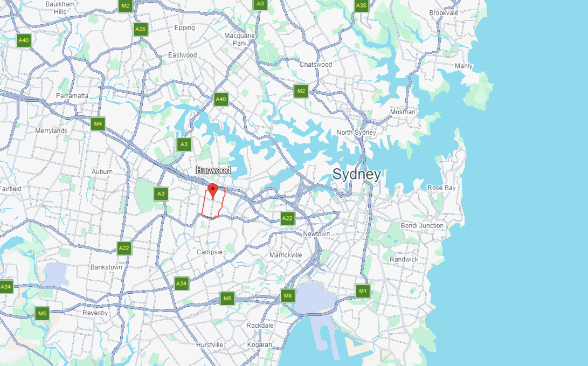Select the M4 motorway shield icon
Viewport: 588px width, 366px height.
click(x=98, y=124)
